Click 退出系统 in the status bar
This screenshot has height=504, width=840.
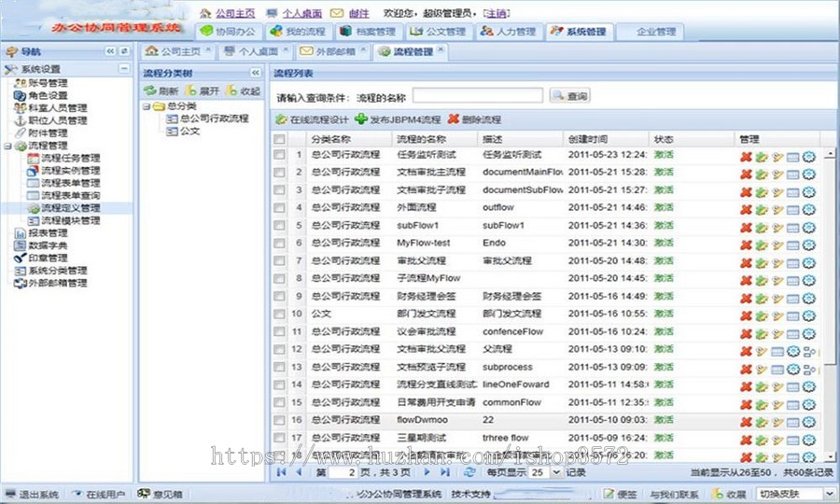(32, 494)
